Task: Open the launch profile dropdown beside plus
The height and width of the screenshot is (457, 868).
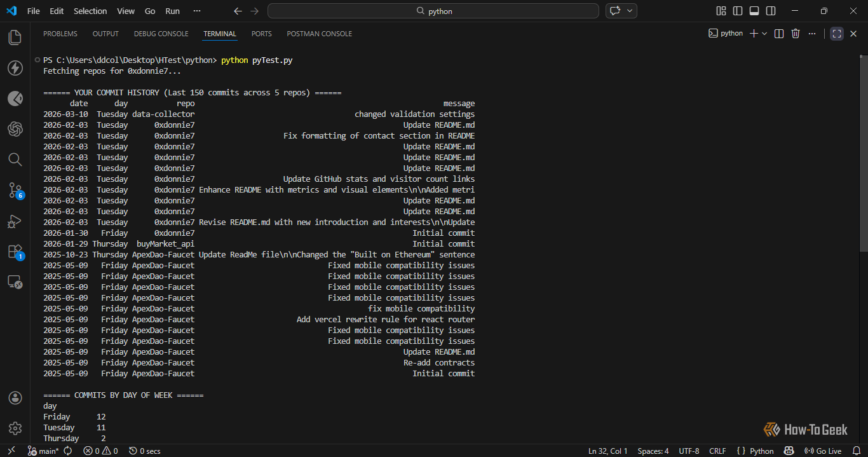Action: (x=764, y=34)
